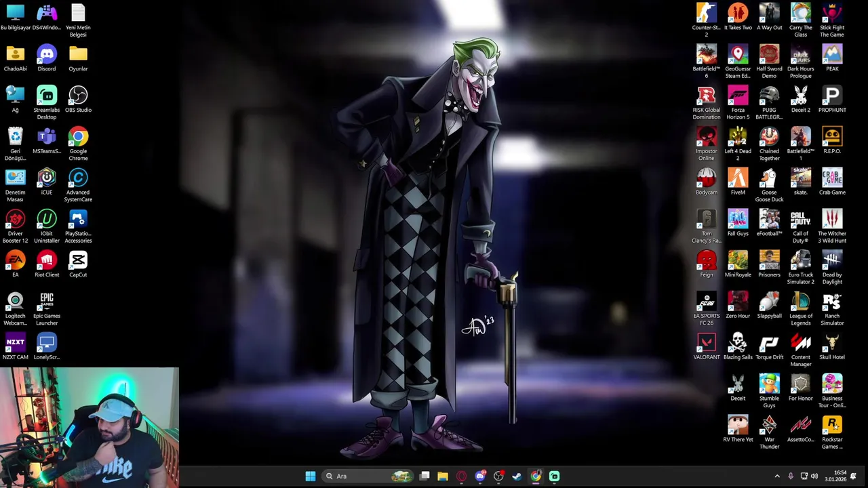The height and width of the screenshot is (488, 868).
Task: Select the GeoGuessr Steam Edition shortcut
Action: point(738,62)
